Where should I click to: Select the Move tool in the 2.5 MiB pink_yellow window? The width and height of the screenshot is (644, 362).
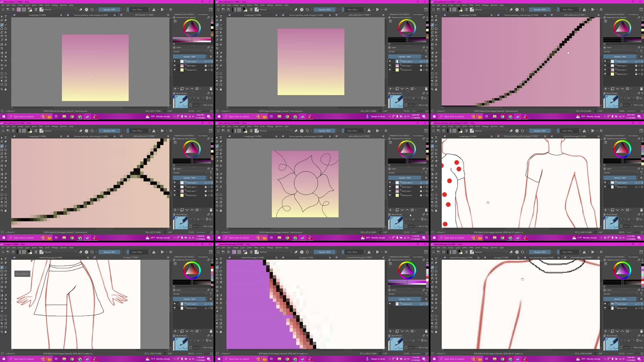coord(6,166)
